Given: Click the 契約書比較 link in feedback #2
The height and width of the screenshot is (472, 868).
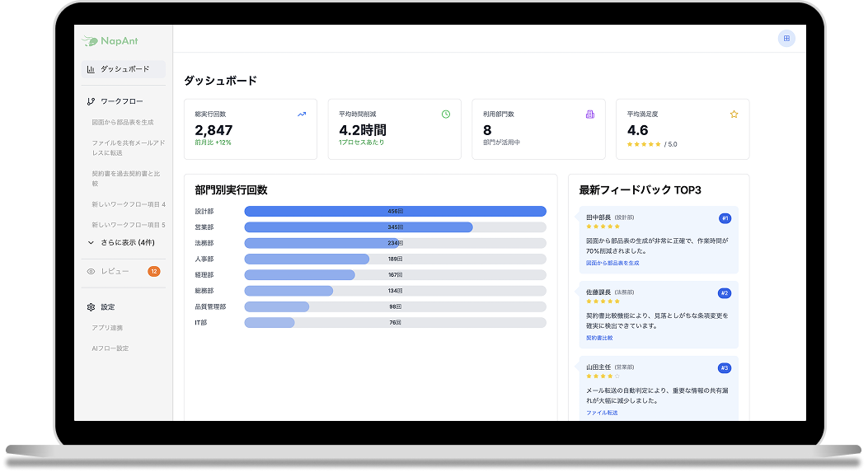Looking at the screenshot, I should [x=599, y=338].
